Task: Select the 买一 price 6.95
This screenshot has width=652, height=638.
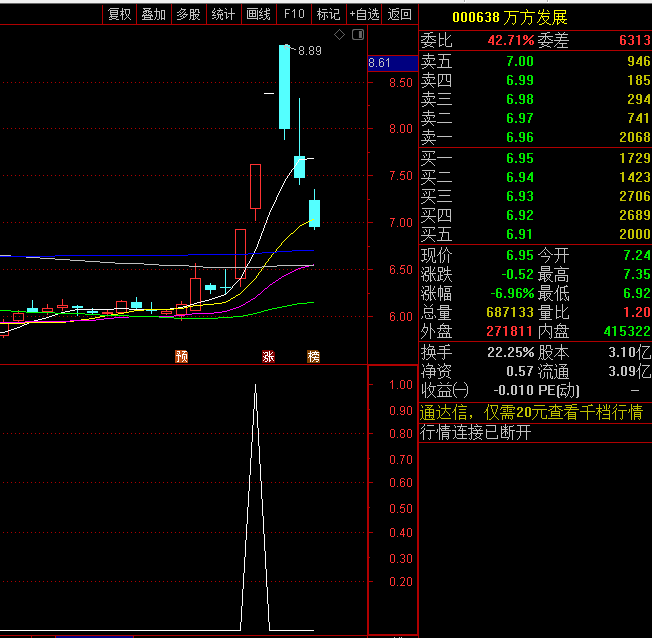Action: [x=520, y=158]
